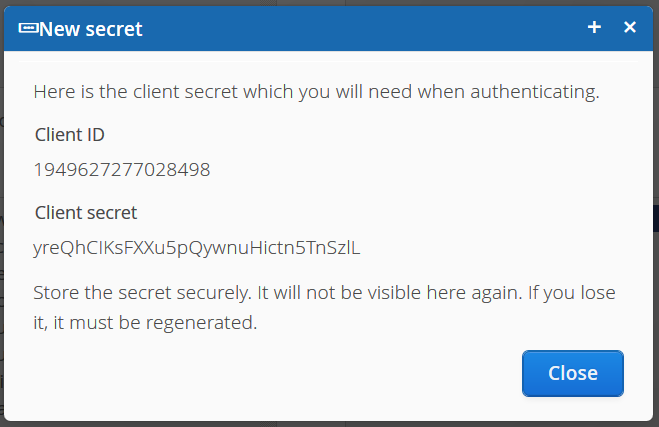The height and width of the screenshot is (427, 659).
Task: Click the "New secret" dialog title
Action: pos(91,29)
